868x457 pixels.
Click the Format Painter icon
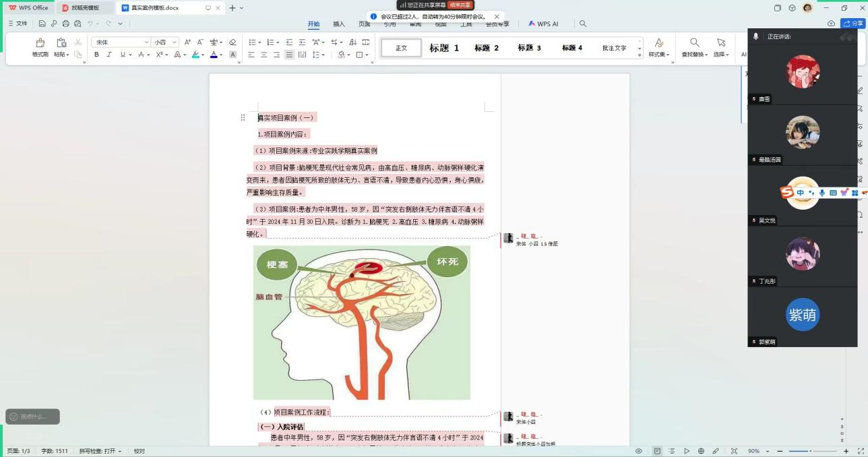(x=40, y=43)
